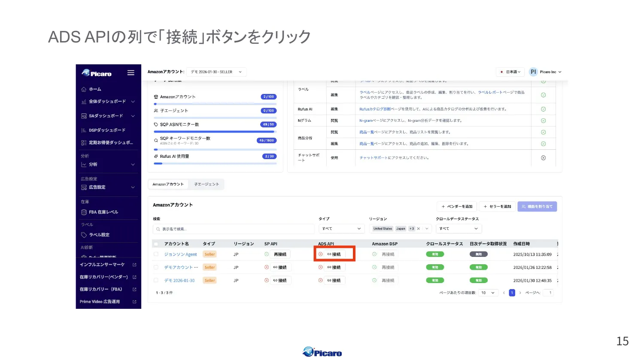Go to previous page arrow in pagination
Viewport: 644px width, 362px height.
504,293
